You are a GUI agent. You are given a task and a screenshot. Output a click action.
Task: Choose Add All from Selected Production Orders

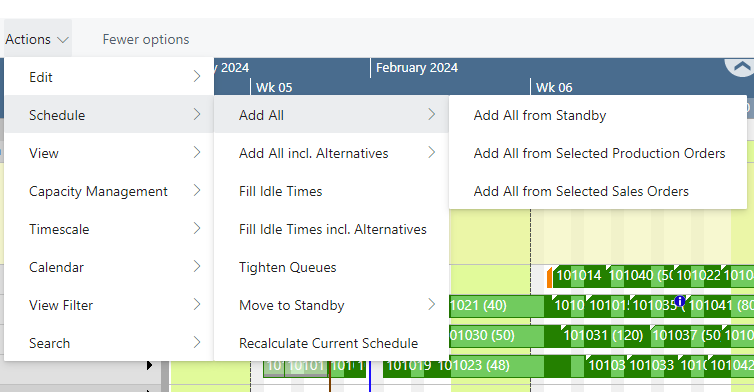click(598, 153)
